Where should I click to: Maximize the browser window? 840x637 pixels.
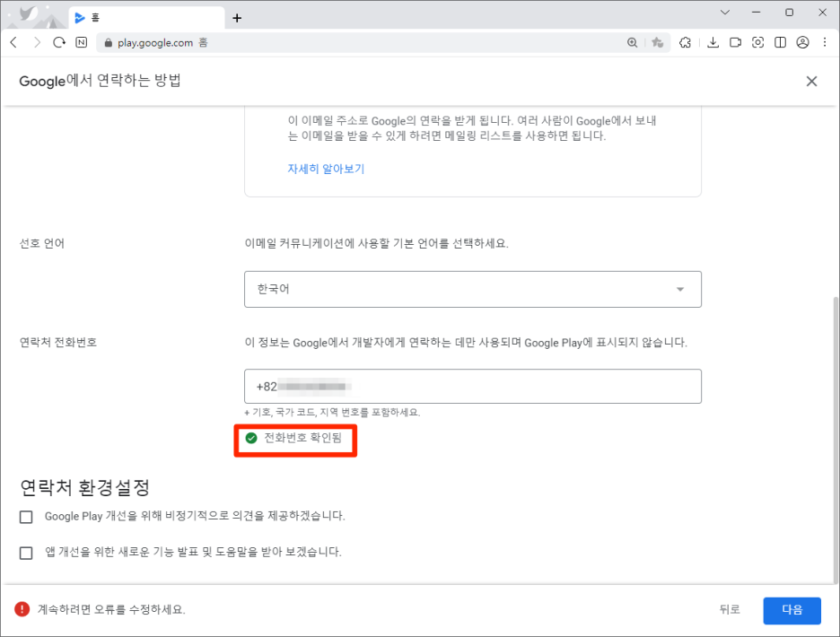point(789,13)
